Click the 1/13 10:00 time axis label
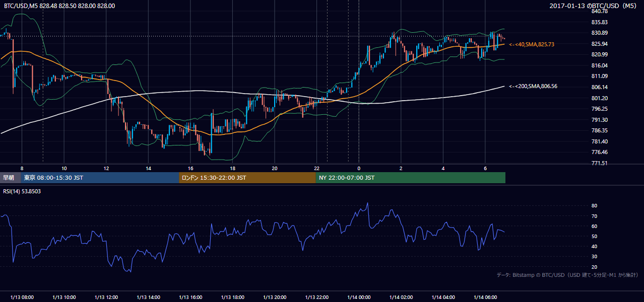The image size is (644, 302). click(64, 297)
